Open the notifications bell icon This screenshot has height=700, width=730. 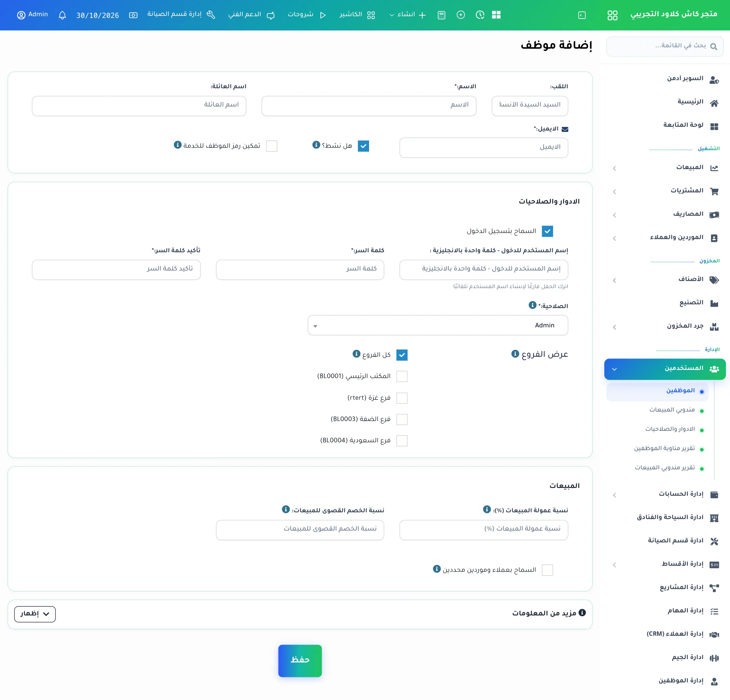click(62, 15)
